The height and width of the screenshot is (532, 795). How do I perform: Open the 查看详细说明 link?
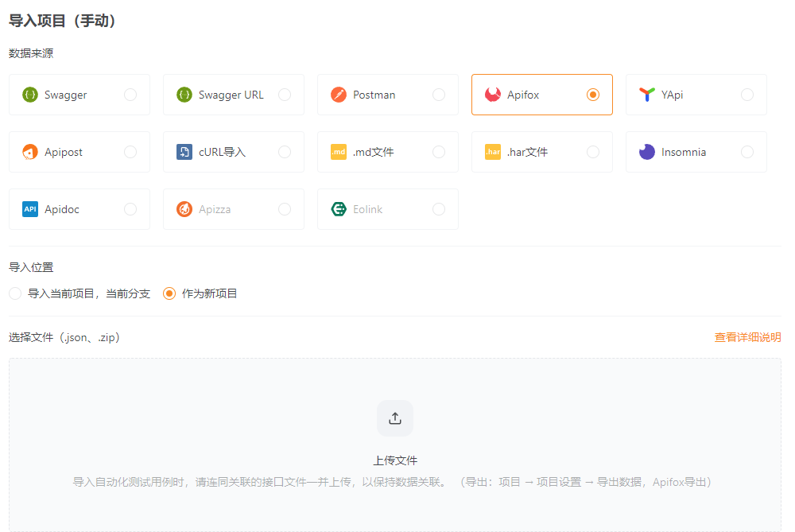pos(747,336)
